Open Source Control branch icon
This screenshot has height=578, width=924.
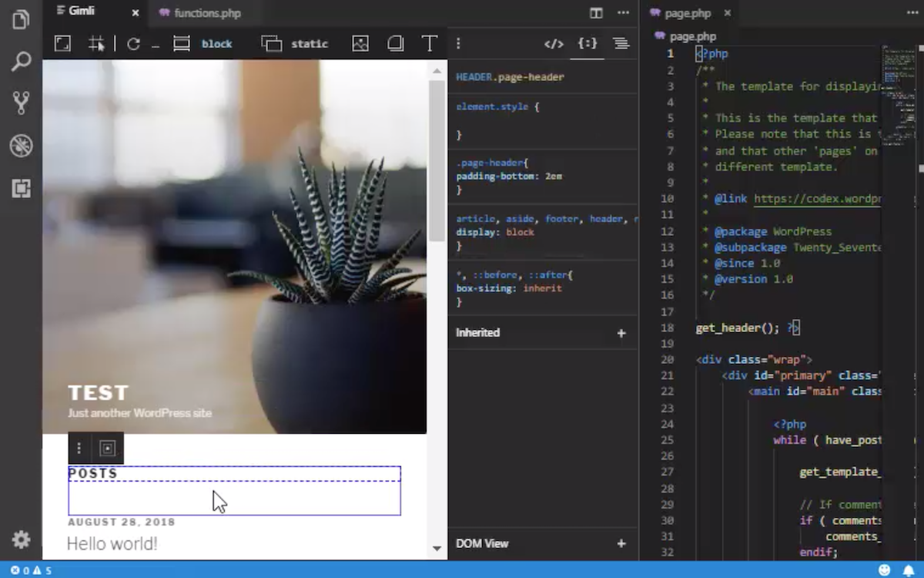[21, 103]
